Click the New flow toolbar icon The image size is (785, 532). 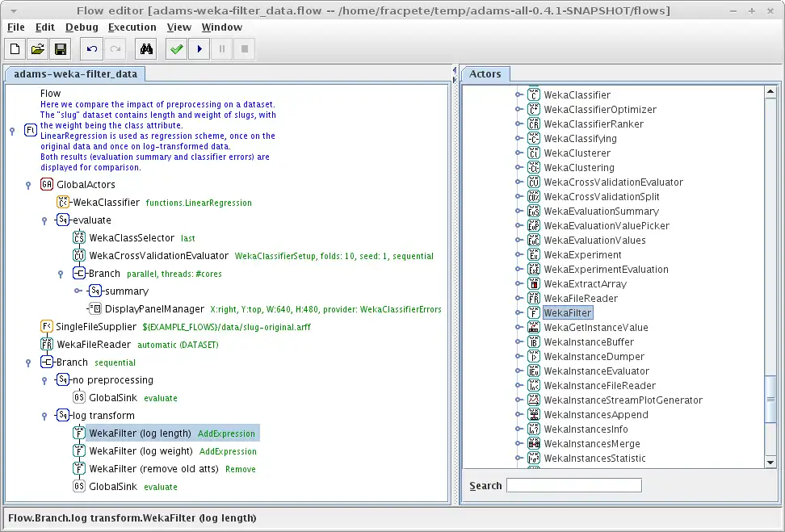click(15, 49)
